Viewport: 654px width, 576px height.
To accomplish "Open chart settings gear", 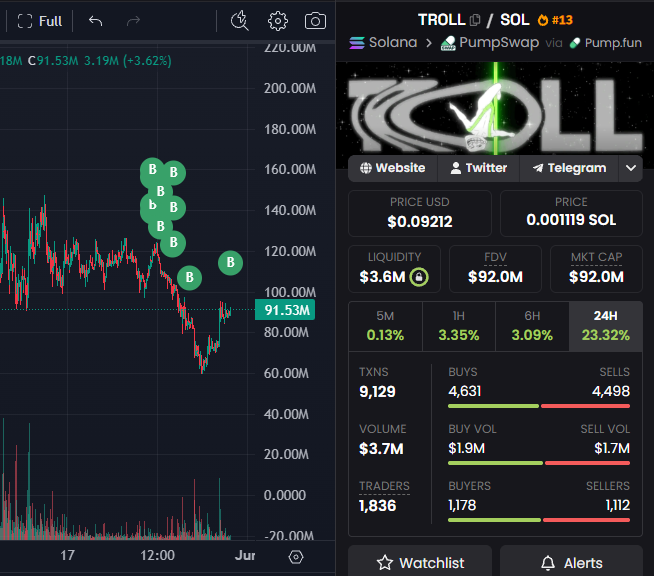I will (278, 21).
